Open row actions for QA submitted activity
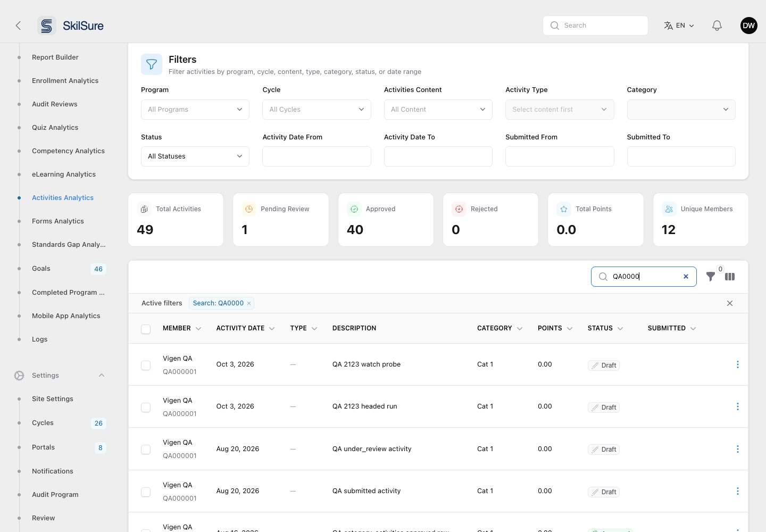Image resolution: width=766 pixels, height=532 pixels. pos(738,491)
